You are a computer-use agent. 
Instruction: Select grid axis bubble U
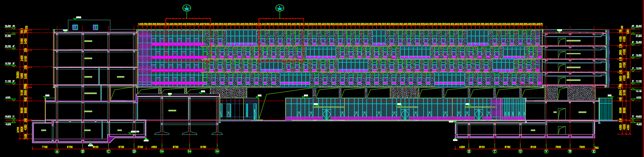(520, 151)
